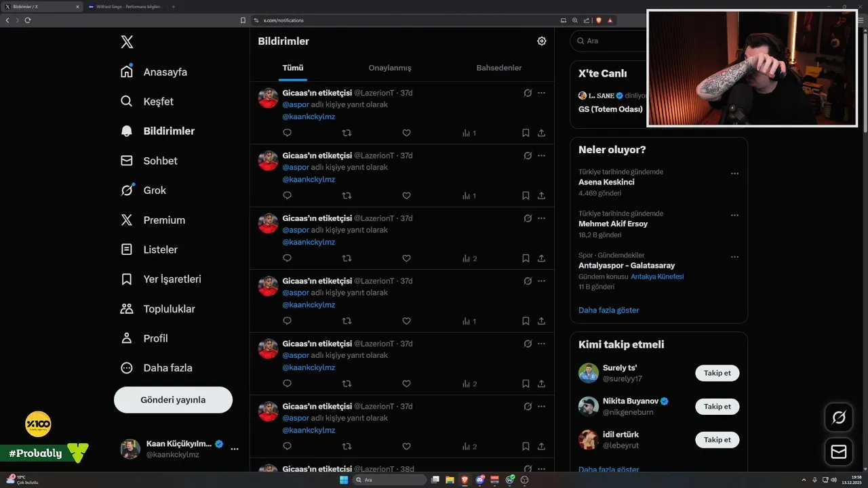The image size is (868, 488).
Task: Click the volume speaker tray icon
Action: click(x=833, y=480)
